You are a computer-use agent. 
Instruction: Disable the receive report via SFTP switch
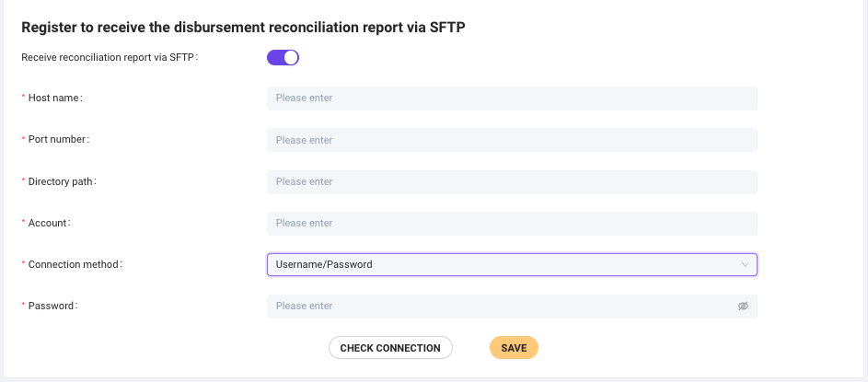284,58
